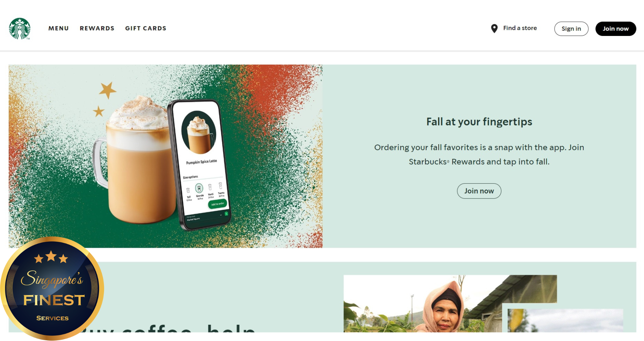Click the large gold star decoration
This screenshot has width=644, height=341.
point(107,90)
